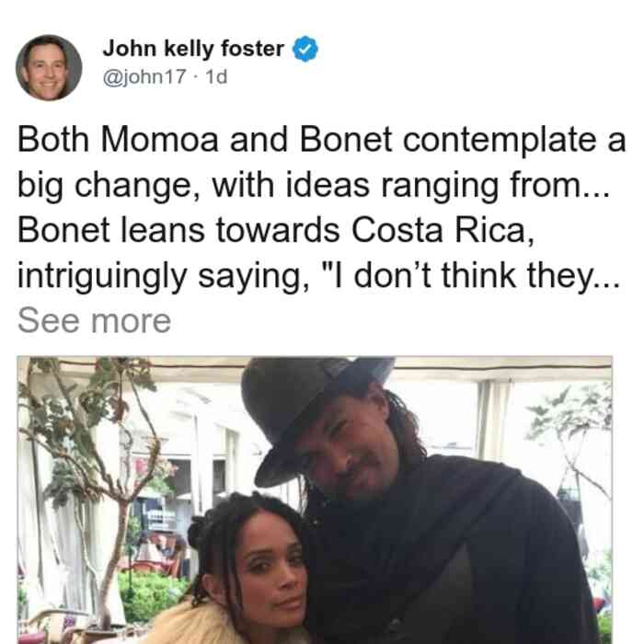Click the text line Bonet leans towards
Screen dimensions: 644x644
(x=276, y=230)
